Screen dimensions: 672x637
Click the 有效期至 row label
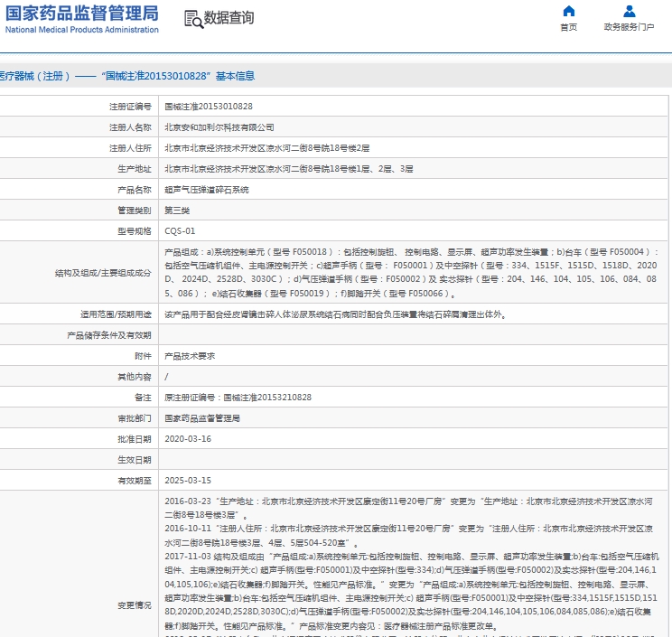click(135, 481)
